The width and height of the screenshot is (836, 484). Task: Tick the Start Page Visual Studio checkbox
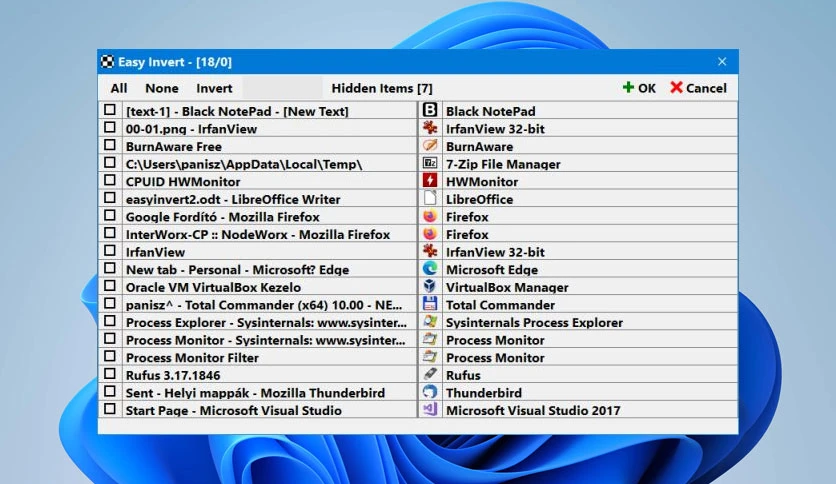coord(110,408)
